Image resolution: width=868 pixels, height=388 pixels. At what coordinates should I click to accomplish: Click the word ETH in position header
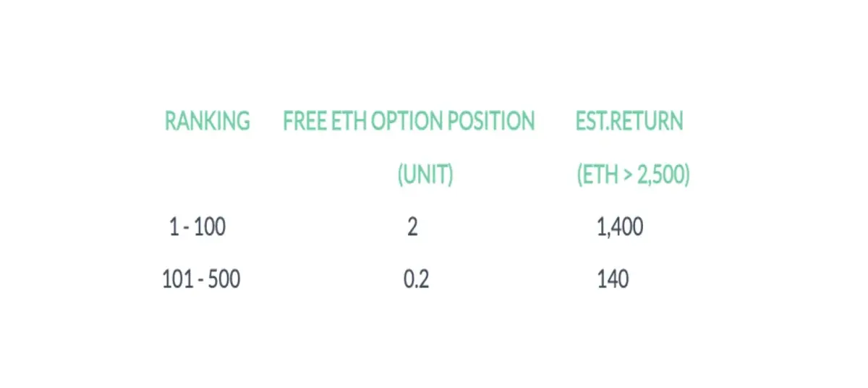(x=349, y=121)
